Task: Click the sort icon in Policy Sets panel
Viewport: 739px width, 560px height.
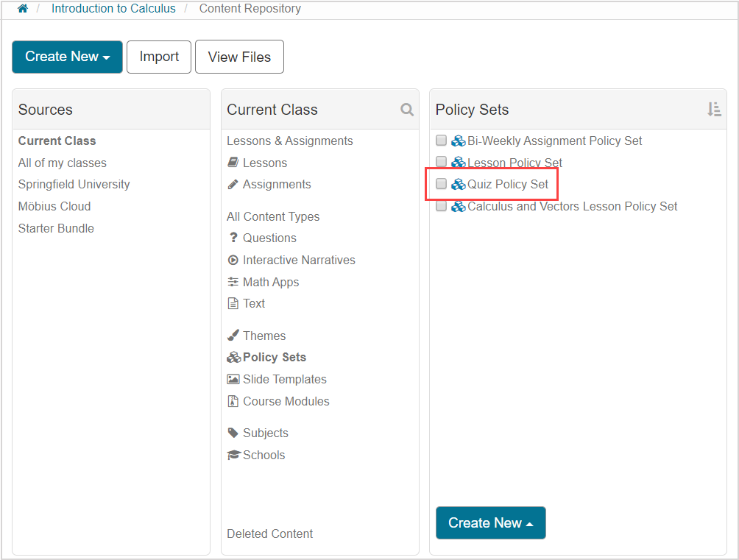Action: pyautogui.click(x=713, y=109)
